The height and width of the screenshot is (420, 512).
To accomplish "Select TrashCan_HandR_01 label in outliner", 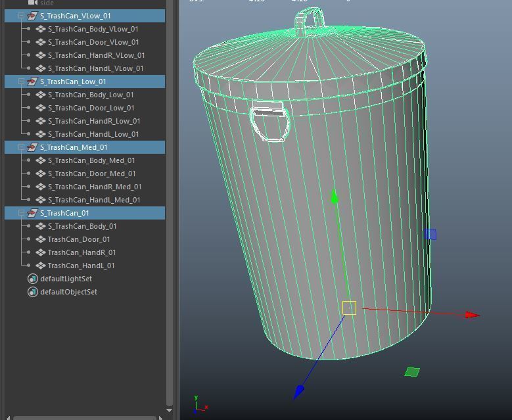I will [x=81, y=252].
